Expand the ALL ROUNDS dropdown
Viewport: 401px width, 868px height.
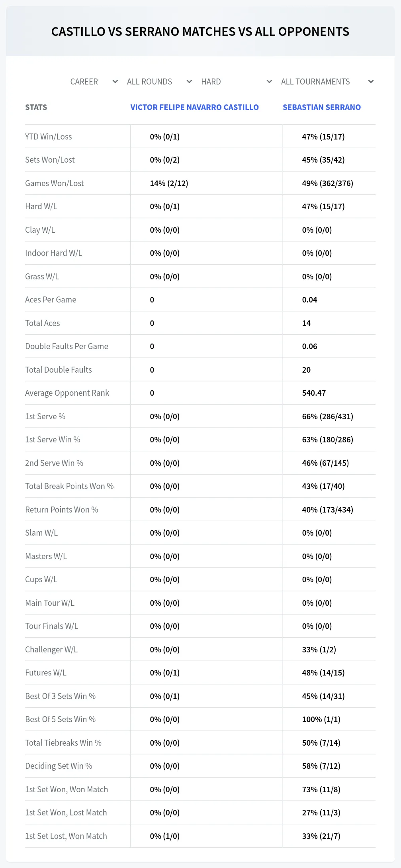point(159,82)
